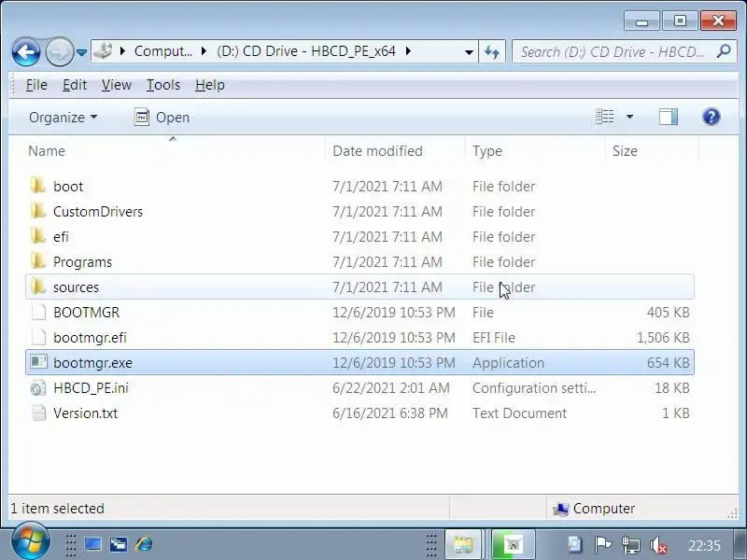Toggle the preview pane icon
The width and height of the screenshot is (747, 560).
pyautogui.click(x=668, y=117)
